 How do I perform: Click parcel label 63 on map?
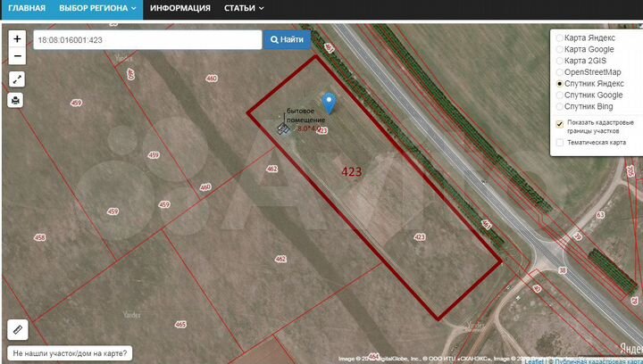[x=600, y=214]
